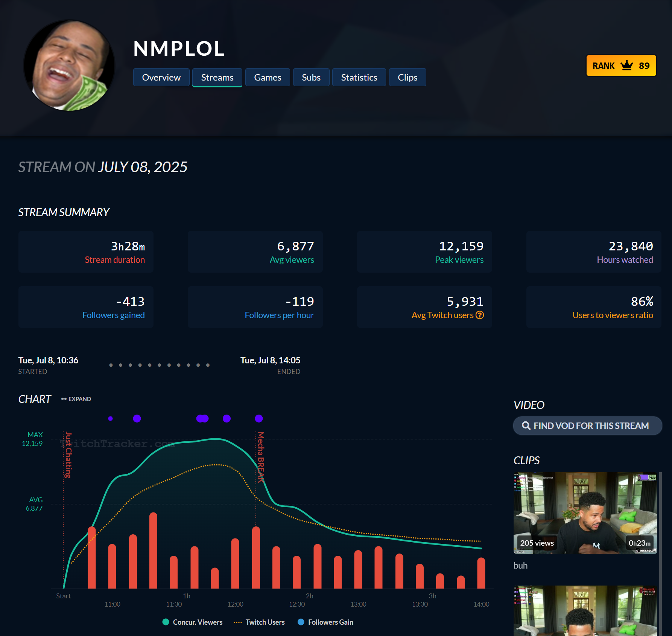Select the Streams tab

217,77
